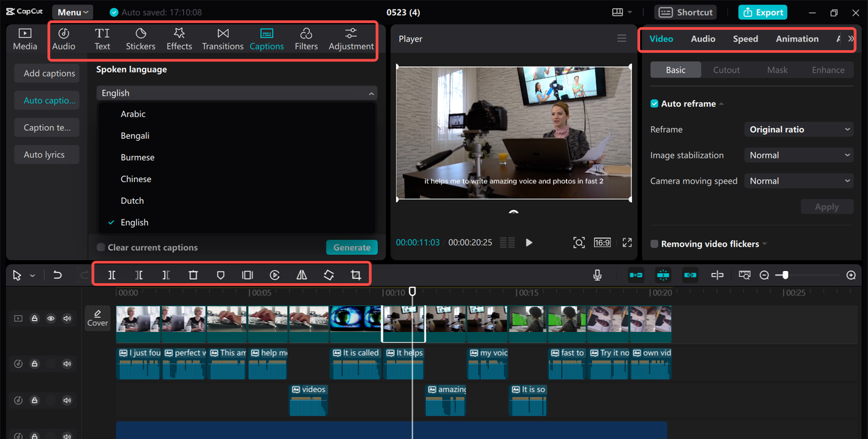Click the Generate button
This screenshot has height=439, width=868.
(x=352, y=247)
